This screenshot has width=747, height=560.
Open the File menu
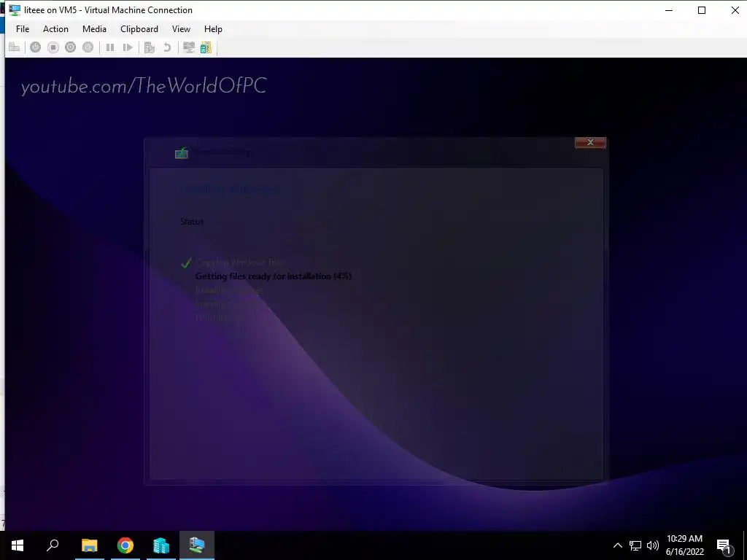(x=23, y=29)
